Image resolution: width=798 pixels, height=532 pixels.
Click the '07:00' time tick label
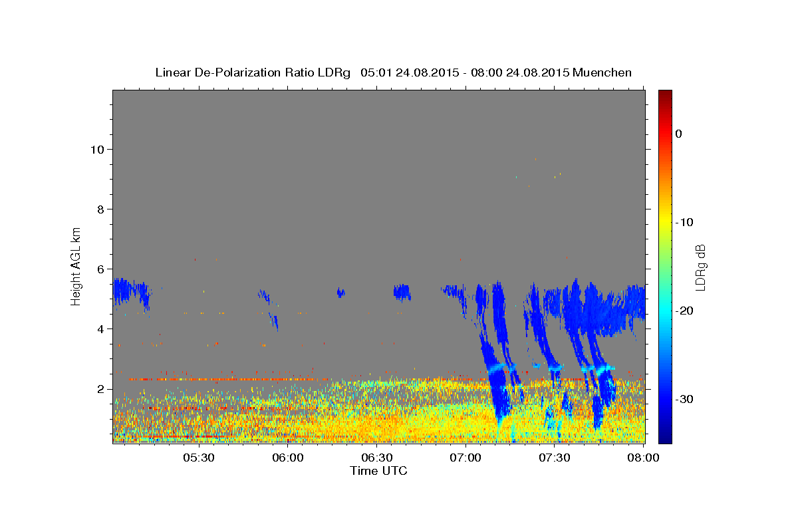point(465,458)
